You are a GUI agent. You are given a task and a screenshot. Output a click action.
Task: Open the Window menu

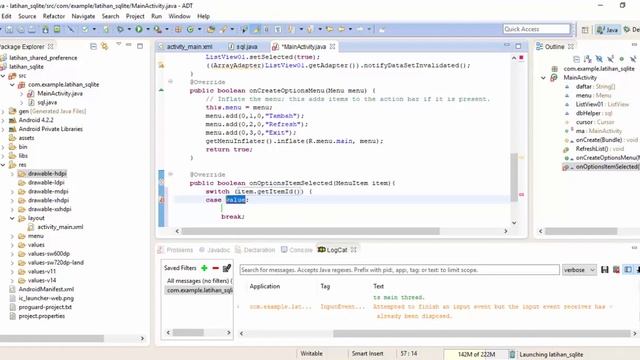point(180,16)
